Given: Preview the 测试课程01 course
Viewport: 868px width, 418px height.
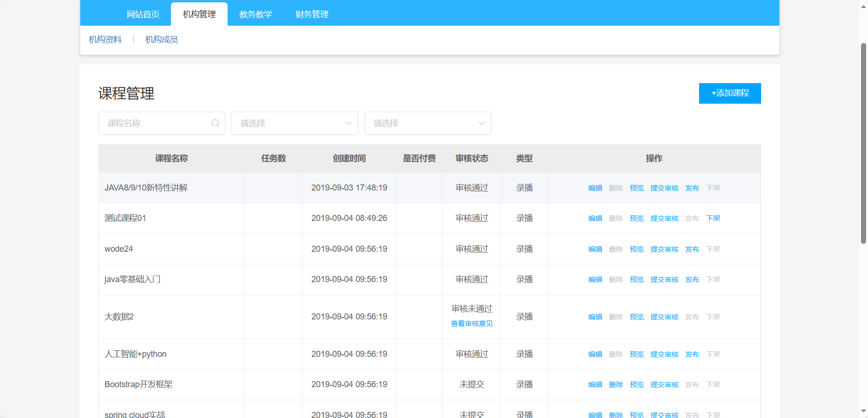Looking at the screenshot, I should [x=637, y=218].
